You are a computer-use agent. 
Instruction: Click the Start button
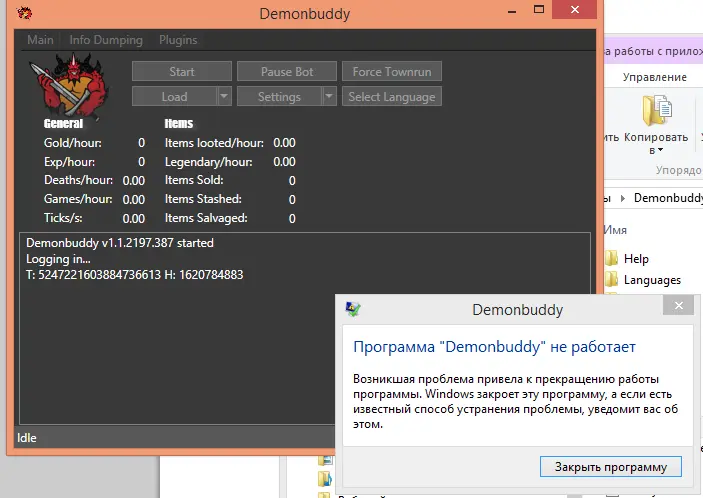(x=182, y=72)
